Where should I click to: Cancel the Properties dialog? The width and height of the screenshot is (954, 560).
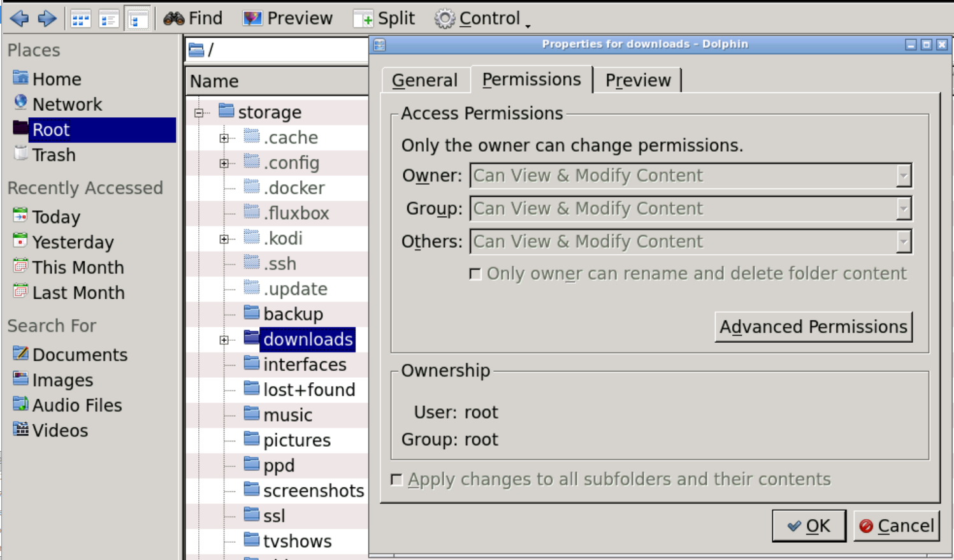897,526
